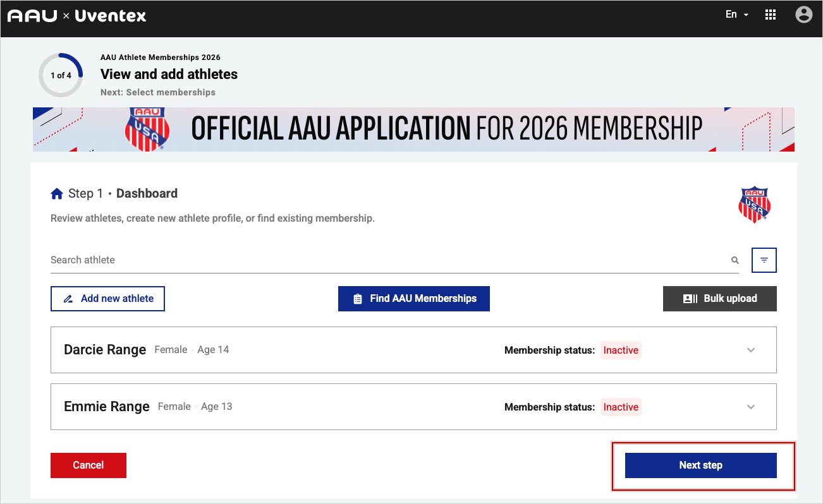Click Darcie Range's Inactive status badge
The width and height of the screenshot is (823, 504).
[x=621, y=351]
